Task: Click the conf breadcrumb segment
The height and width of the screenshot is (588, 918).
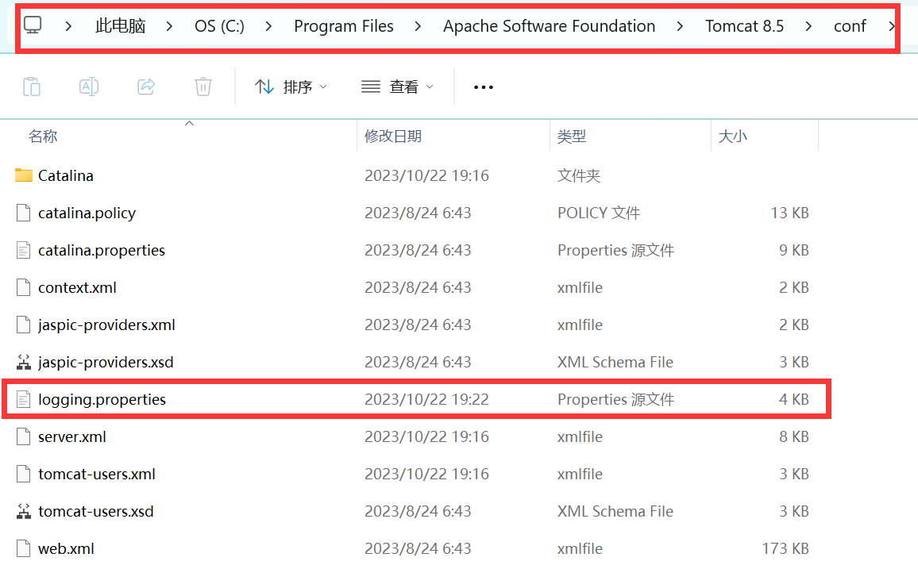Action: point(850,25)
